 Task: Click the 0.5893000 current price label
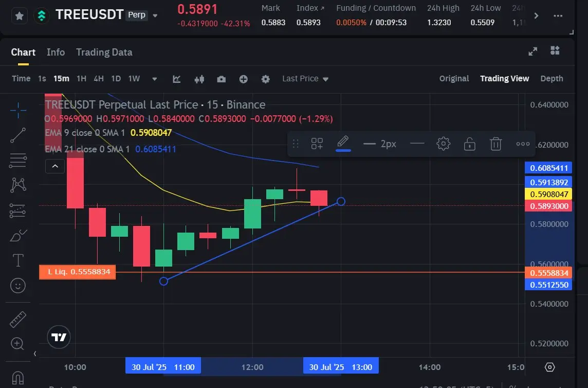[x=548, y=206]
